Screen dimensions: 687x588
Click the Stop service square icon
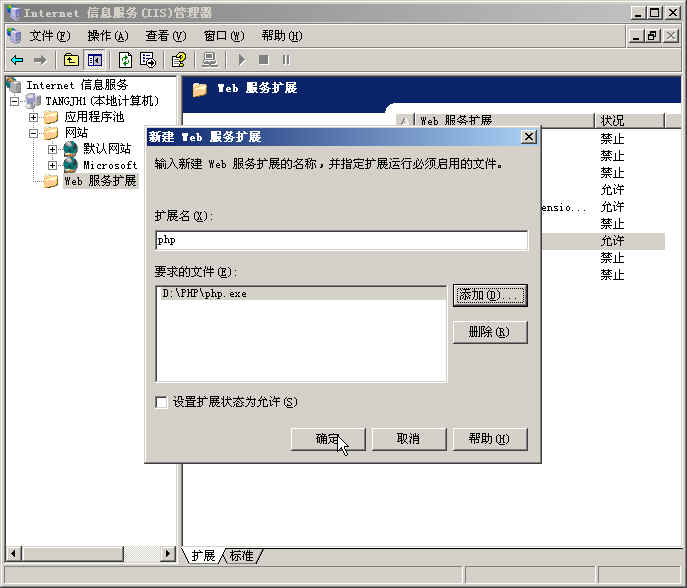263,60
